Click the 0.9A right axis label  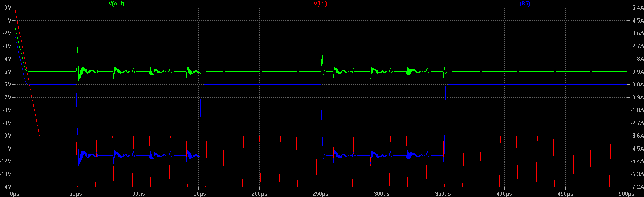638,72
